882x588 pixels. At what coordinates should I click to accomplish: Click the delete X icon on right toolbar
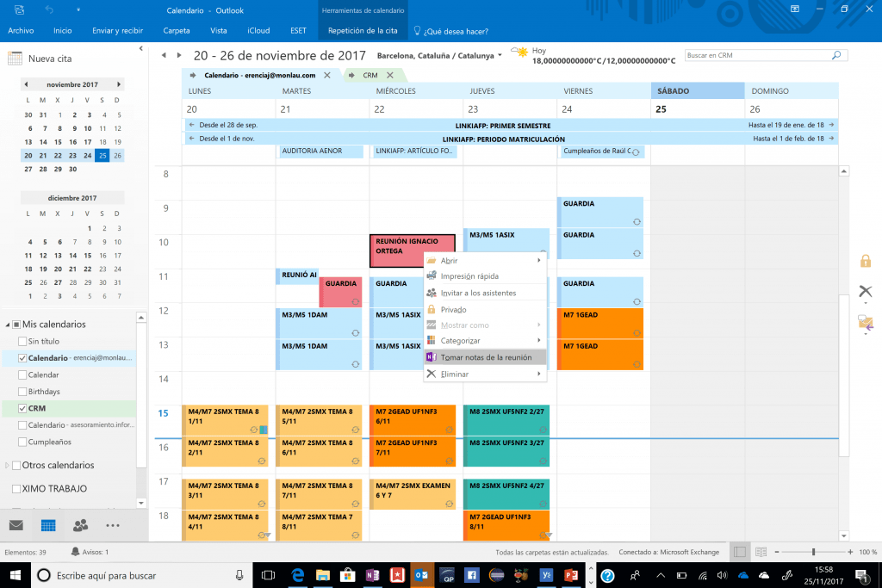click(865, 291)
